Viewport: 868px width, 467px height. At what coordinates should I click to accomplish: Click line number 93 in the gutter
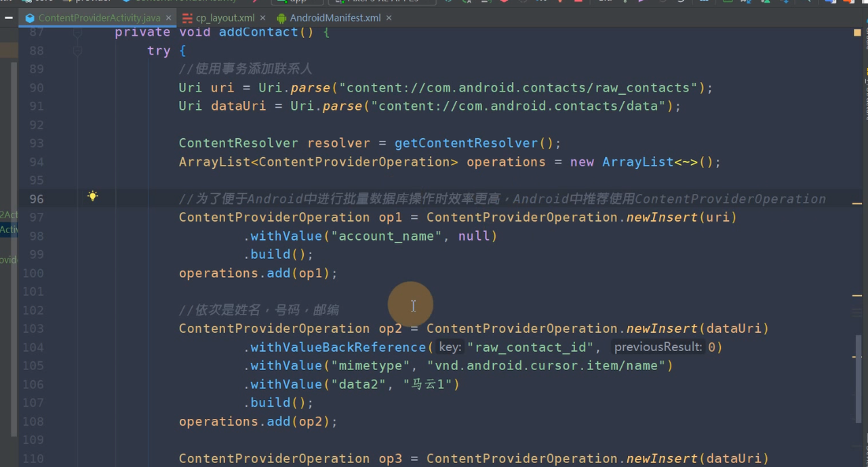click(36, 143)
